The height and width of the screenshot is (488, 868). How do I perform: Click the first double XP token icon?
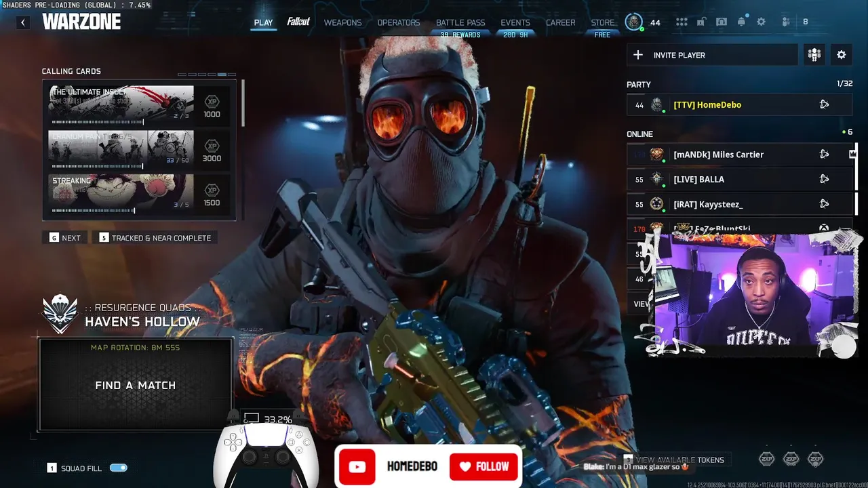[x=766, y=459]
